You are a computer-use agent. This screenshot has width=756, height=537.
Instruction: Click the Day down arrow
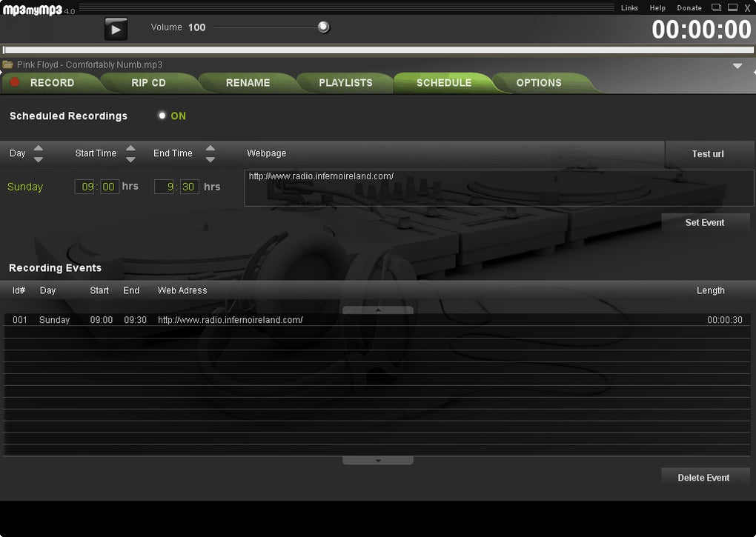(x=39, y=159)
